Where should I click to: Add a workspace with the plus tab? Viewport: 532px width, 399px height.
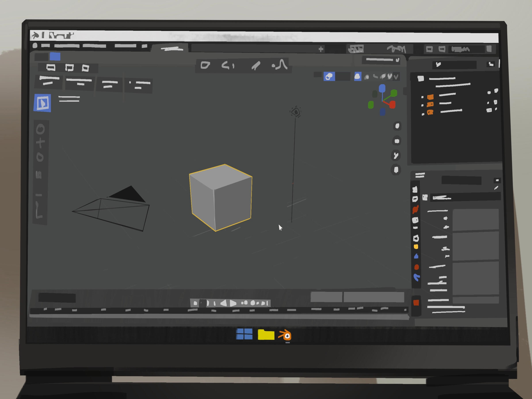pyautogui.click(x=321, y=49)
